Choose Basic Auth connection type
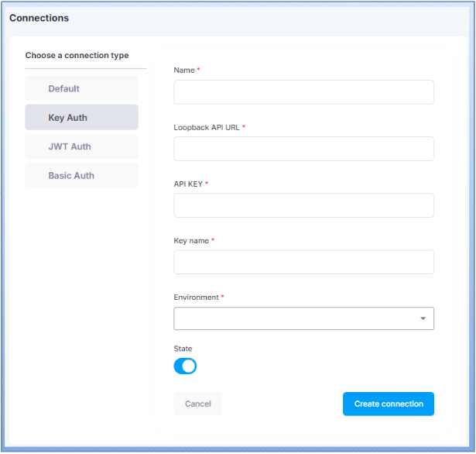This screenshot has width=476, height=454. coord(81,176)
